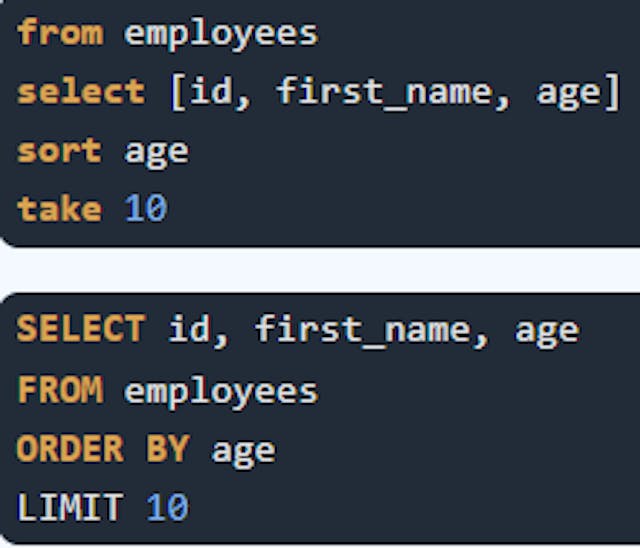Click the uppercase 'SELECT' keyword
This screenshot has height=548, width=640.
pos(81,328)
